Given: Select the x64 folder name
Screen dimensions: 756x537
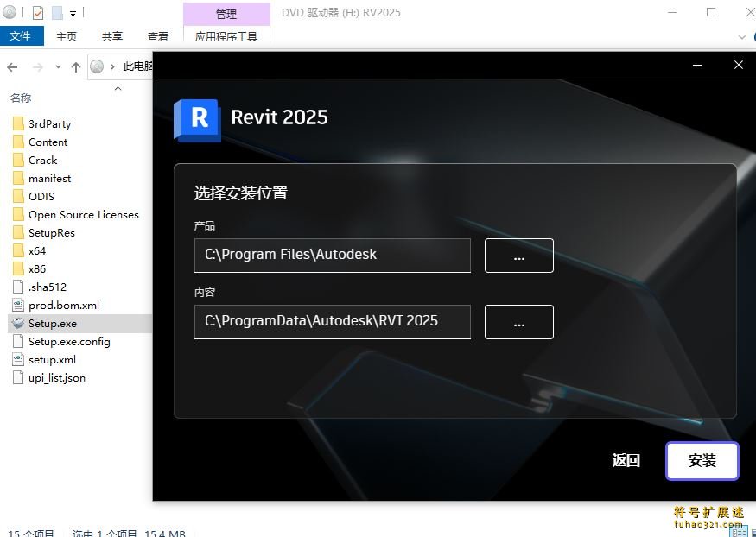Looking at the screenshot, I should pyautogui.click(x=37, y=251).
